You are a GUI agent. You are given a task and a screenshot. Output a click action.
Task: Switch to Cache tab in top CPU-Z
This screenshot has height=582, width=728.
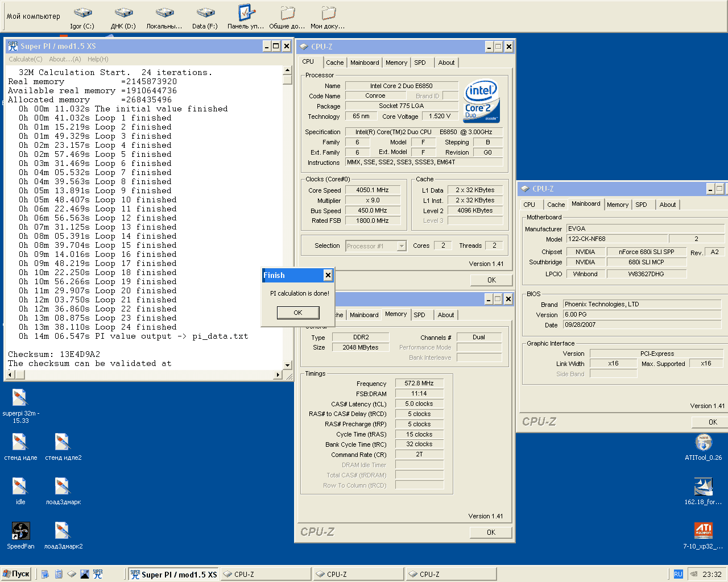pyautogui.click(x=334, y=63)
